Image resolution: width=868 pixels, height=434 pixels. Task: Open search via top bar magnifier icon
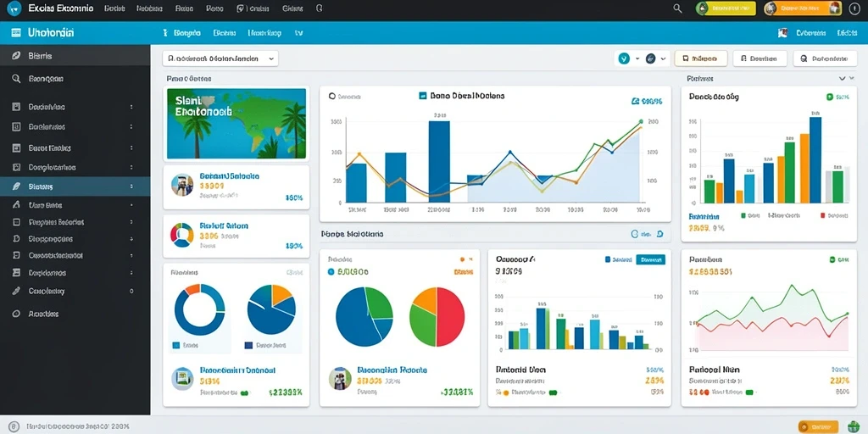click(x=677, y=8)
